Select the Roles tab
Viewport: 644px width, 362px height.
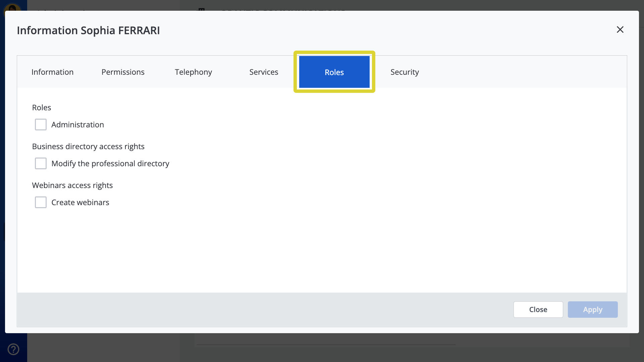[x=334, y=72]
